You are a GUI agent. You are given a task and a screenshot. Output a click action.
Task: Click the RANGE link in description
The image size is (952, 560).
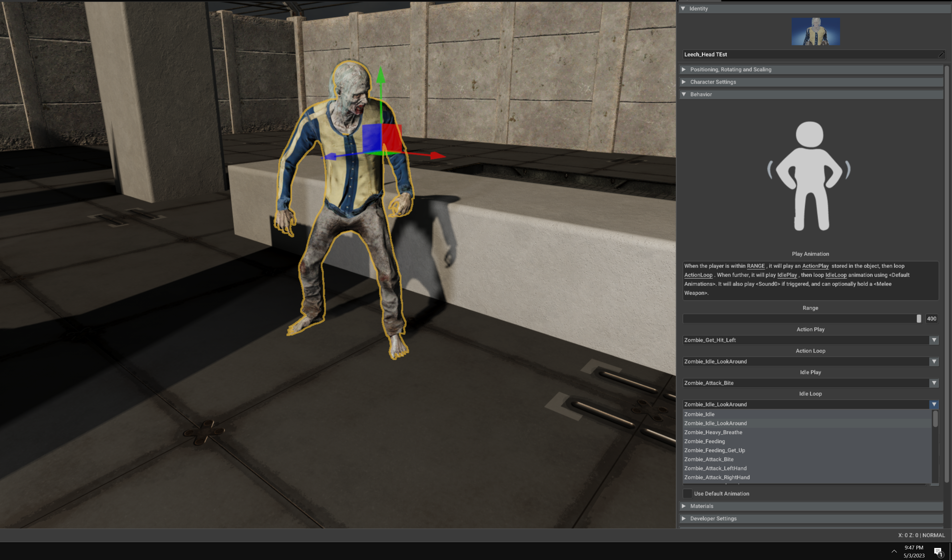coord(756,266)
